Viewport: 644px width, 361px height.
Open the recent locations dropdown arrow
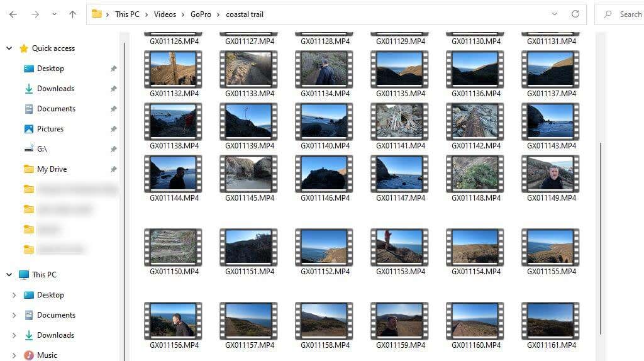54,14
